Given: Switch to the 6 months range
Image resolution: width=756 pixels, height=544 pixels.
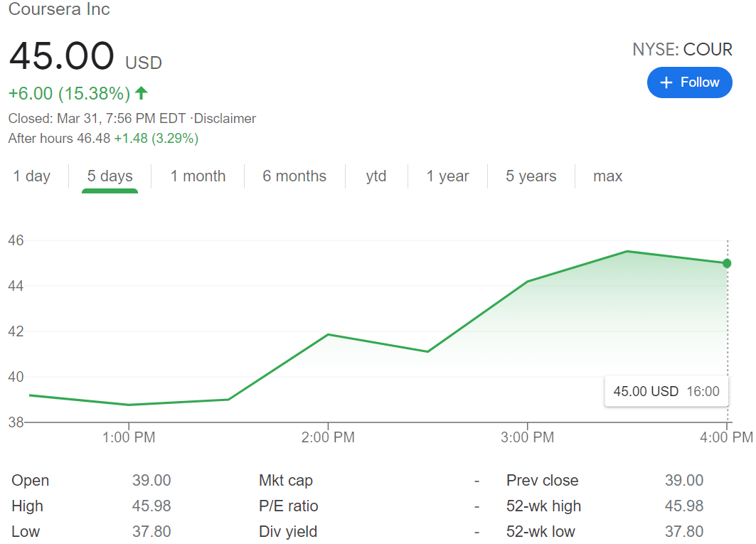Looking at the screenshot, I should coord(294,176).
